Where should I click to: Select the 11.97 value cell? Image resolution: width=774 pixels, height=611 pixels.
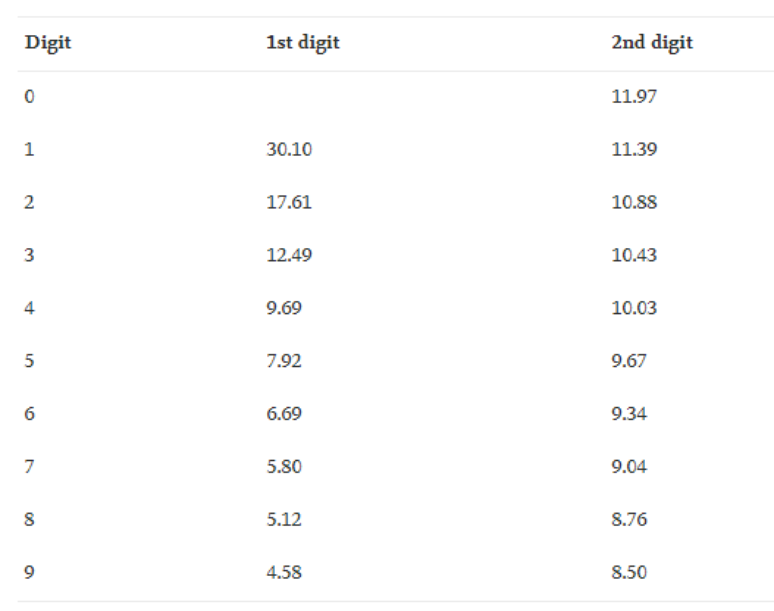634,96
